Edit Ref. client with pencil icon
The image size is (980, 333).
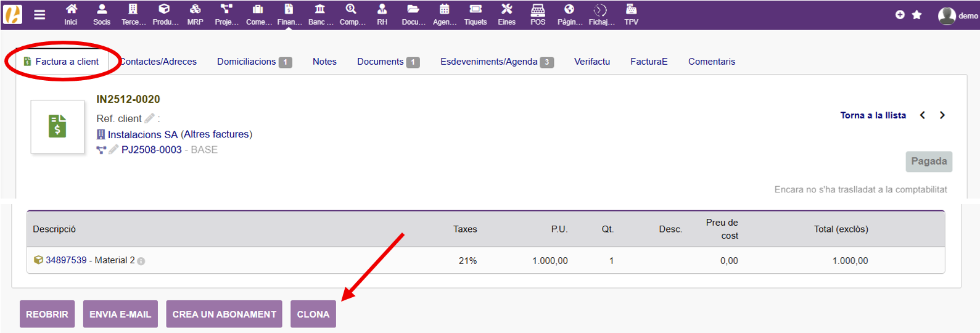149,118
